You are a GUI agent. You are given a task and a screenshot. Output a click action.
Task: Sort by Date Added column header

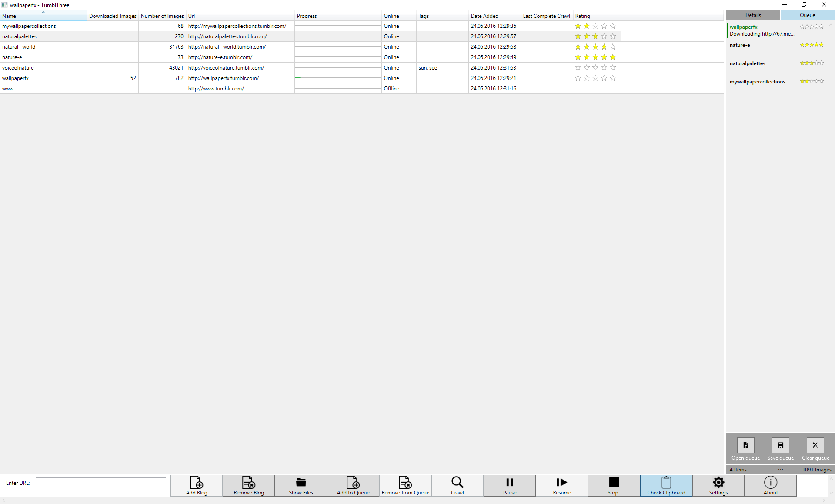tap(495, 16)
